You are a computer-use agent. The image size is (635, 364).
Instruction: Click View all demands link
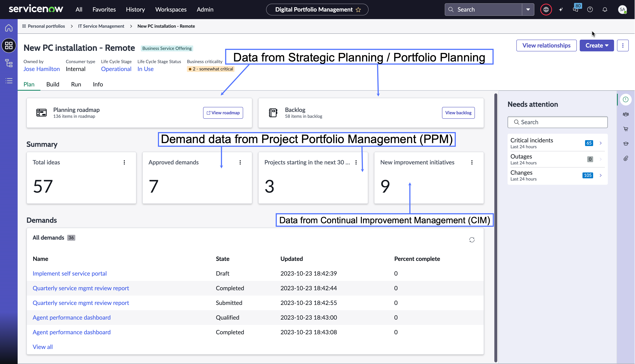(x=43, y=347)
